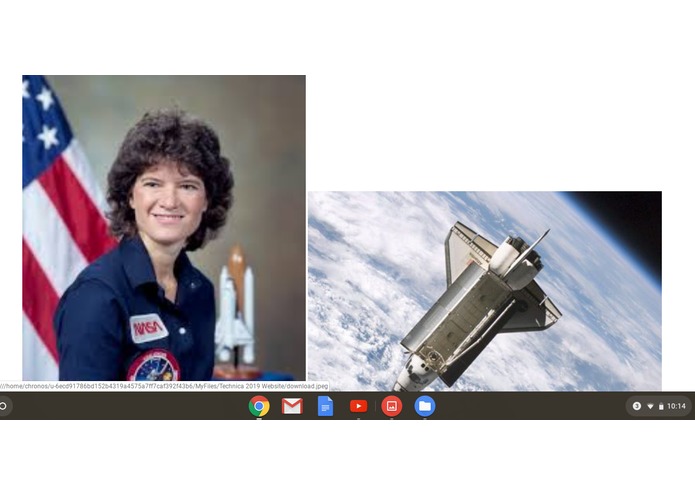Open the 10:14 clock in status tray
This screenshot has height=494, width=695.
[x=676, y=406]
